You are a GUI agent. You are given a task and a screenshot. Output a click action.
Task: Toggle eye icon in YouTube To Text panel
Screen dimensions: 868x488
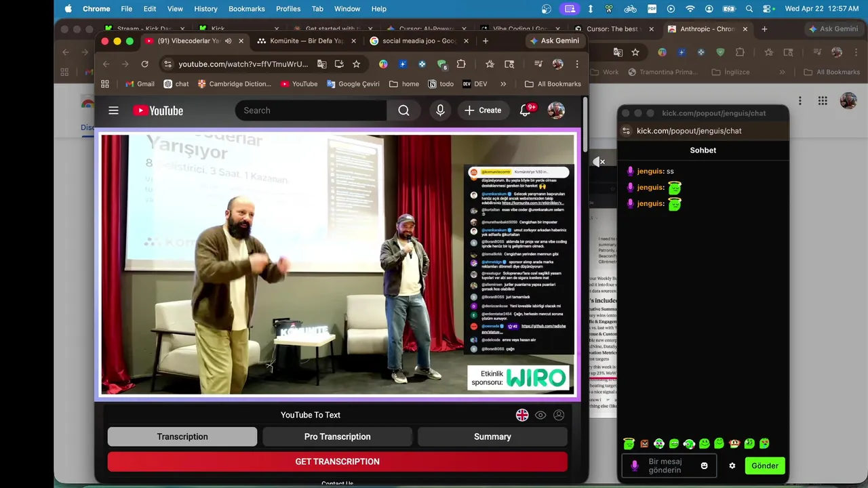tap(540, 415)
